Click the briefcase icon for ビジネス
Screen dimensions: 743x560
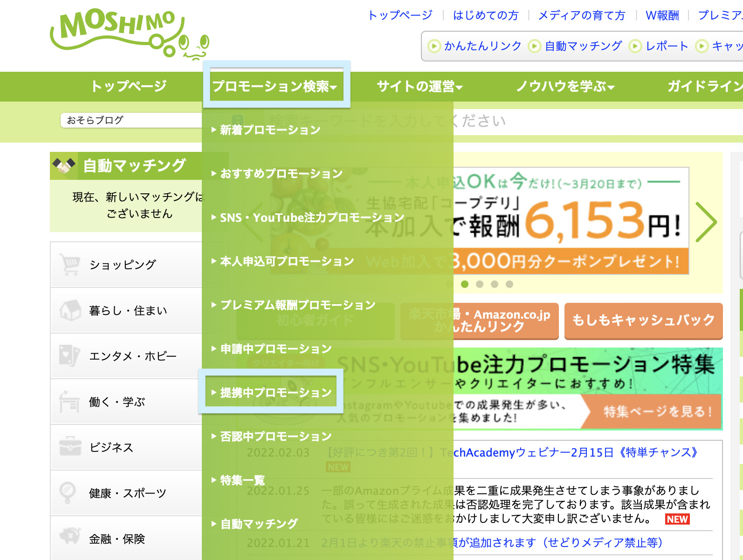tap(70, 447)
